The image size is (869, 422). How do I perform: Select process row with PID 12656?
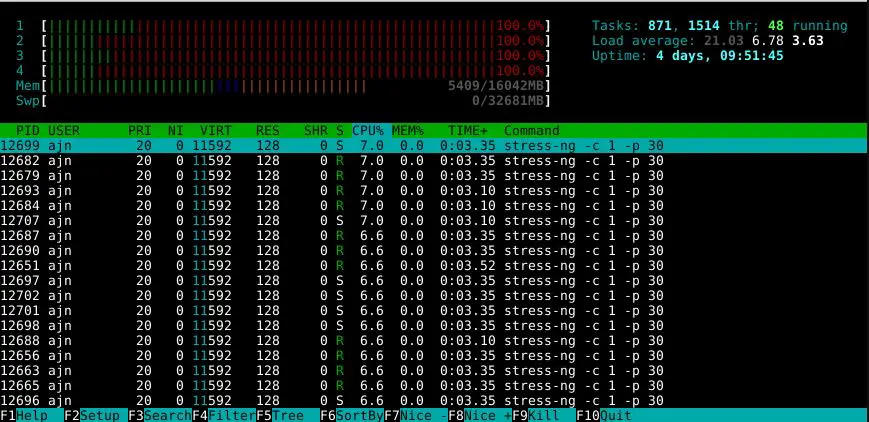pos(433,355)
